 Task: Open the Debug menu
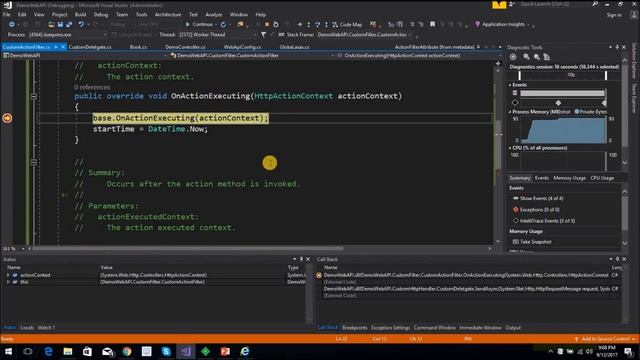click(x=101, y=14)
